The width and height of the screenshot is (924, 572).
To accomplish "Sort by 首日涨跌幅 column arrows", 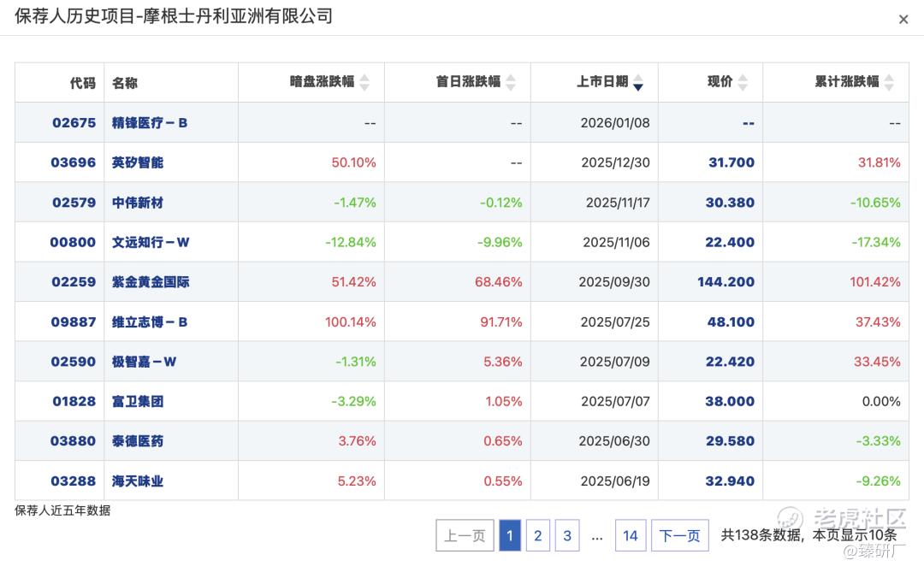I will coord(511,82).
